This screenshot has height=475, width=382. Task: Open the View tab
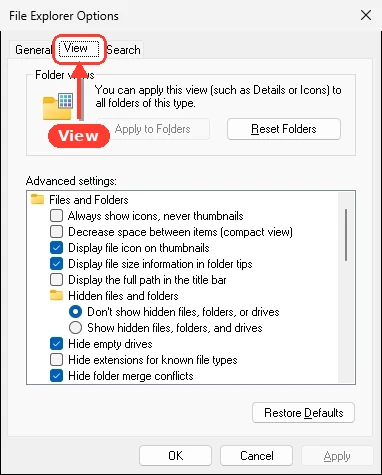(79, 49)
